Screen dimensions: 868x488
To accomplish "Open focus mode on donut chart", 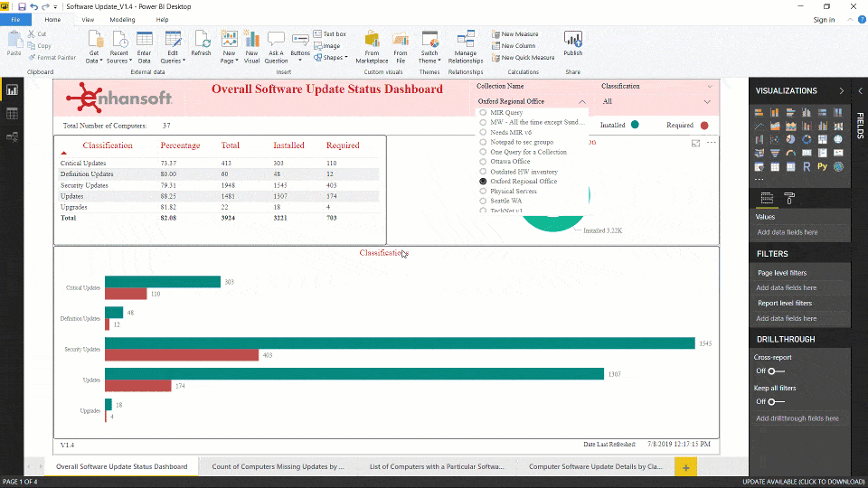I will 695,144.
